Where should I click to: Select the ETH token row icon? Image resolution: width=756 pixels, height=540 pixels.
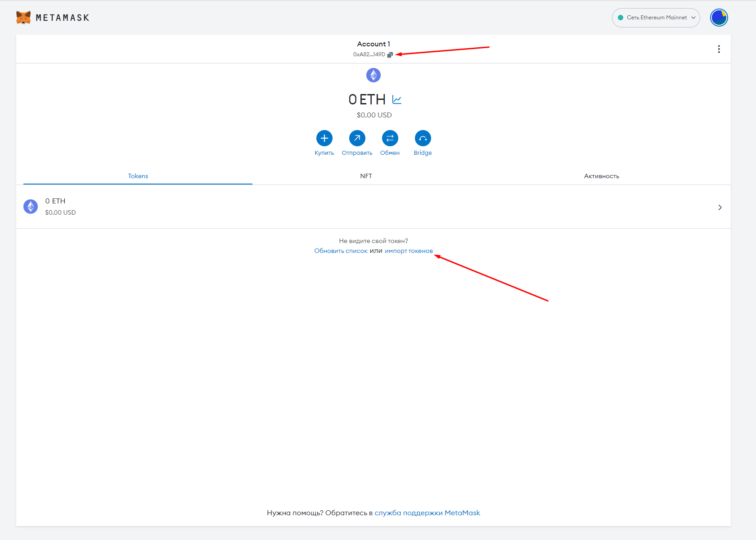coord(30,207)
